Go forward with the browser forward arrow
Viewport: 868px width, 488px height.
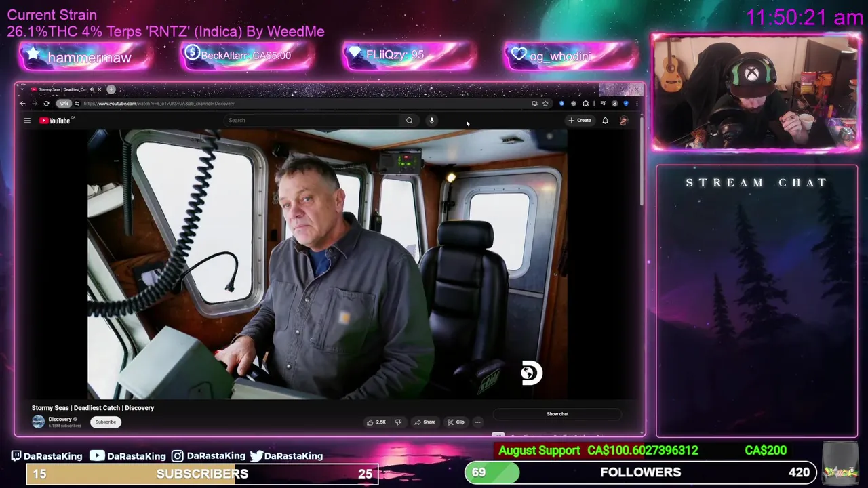(35, 104)
